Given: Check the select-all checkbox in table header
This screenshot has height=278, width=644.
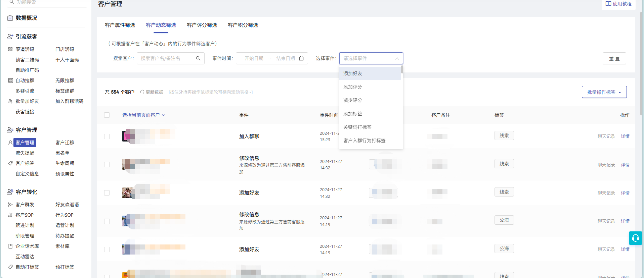Looking at the screenshot, I should pos(107,115).
